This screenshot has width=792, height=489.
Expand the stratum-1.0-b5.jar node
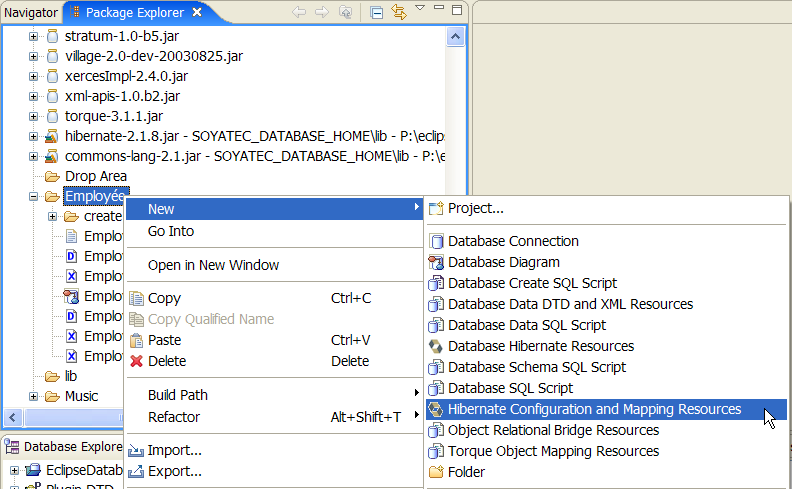point(33,36)
